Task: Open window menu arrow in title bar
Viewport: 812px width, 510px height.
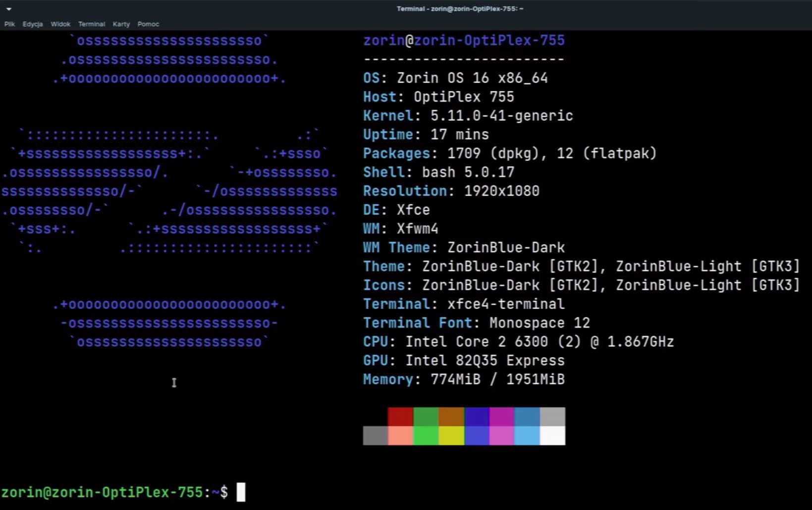Action: [8, 9]
